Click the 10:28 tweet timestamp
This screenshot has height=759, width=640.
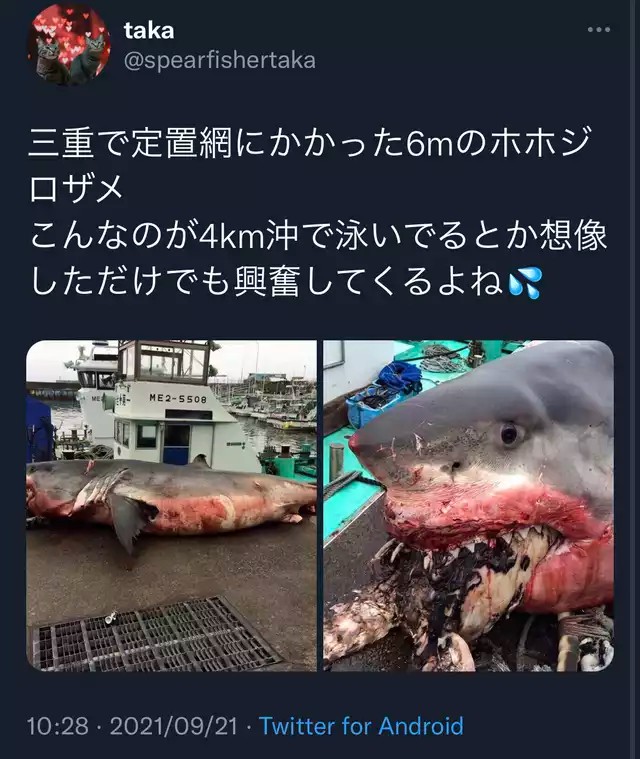58,726
